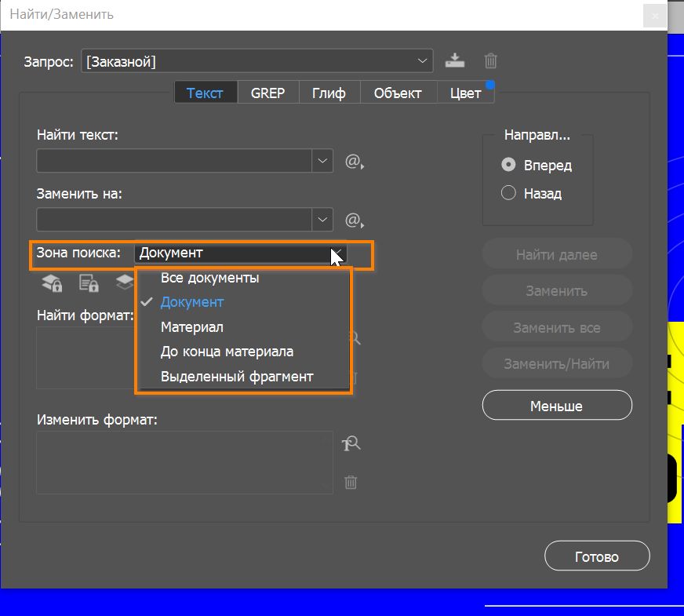Image resolution: width=684 pixels, height=616 pixels.
Task: Open special characters menu for Найти текст
Action: [355, 162]
